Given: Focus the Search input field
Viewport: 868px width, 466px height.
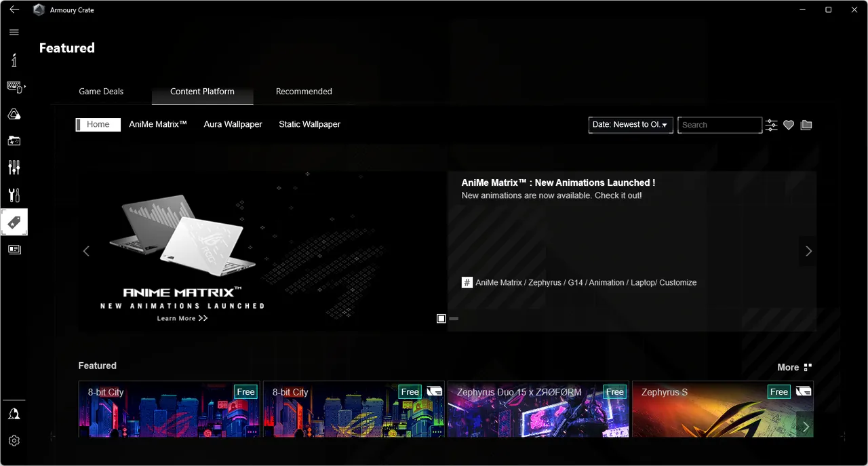Looking at the screenshot, I should [719, 125].
